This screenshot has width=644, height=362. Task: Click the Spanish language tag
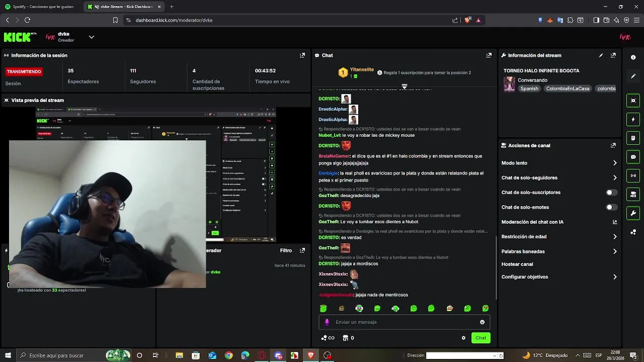point(529,88)
